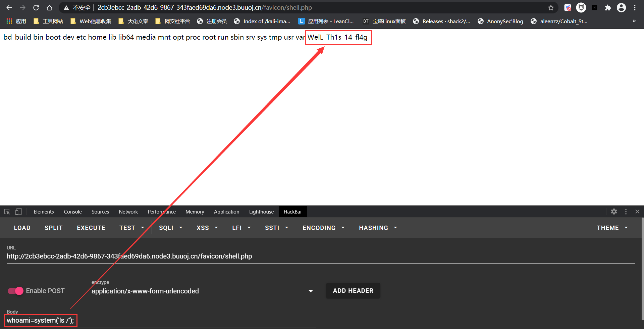
Task: Click the POST Body input field
Action: click(x=161, y=321)
